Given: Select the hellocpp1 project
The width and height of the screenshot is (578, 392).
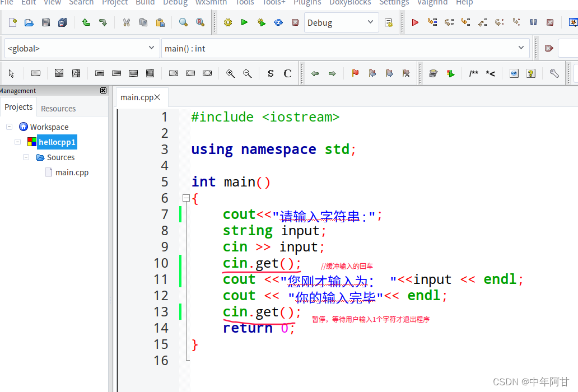Looking at the screenshot, I should click(x=57, y=142).
